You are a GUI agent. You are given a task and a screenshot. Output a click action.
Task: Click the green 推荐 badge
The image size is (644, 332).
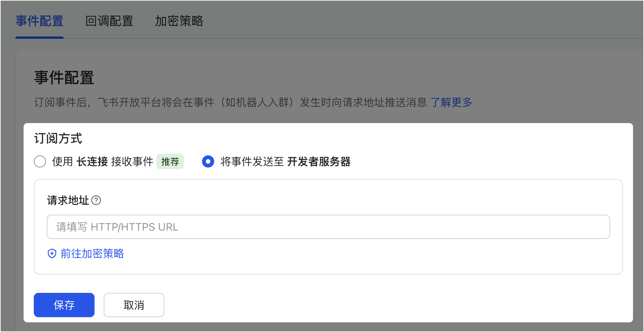coord(170,161)
